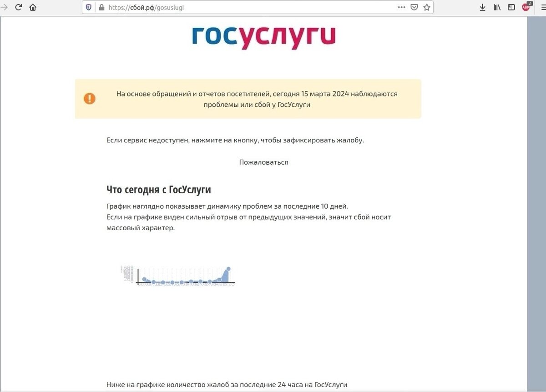Open the downloads arrow icon
546x392 pixels.
(483, 7)
